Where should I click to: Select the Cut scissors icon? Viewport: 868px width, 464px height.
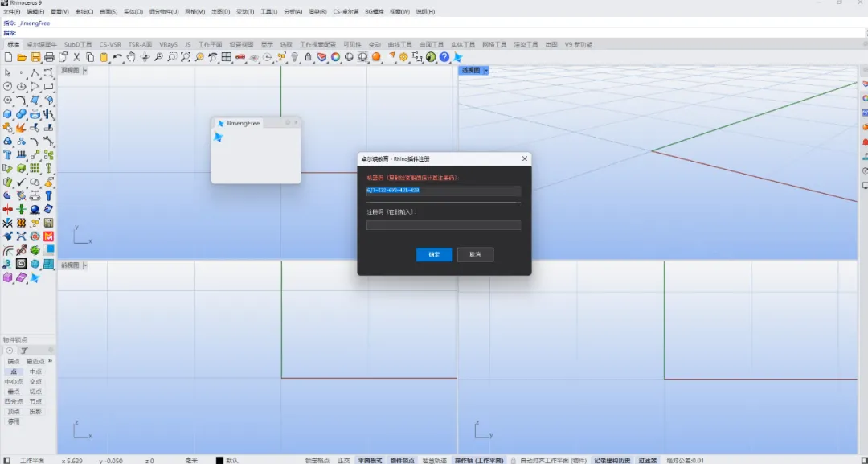point(76,57)
